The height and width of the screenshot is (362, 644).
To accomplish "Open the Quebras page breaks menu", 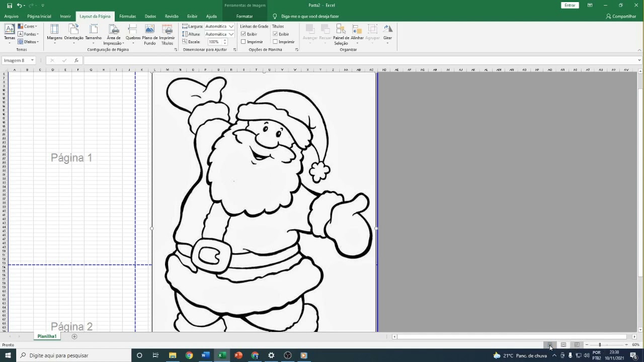I will (x=133, y=34).
